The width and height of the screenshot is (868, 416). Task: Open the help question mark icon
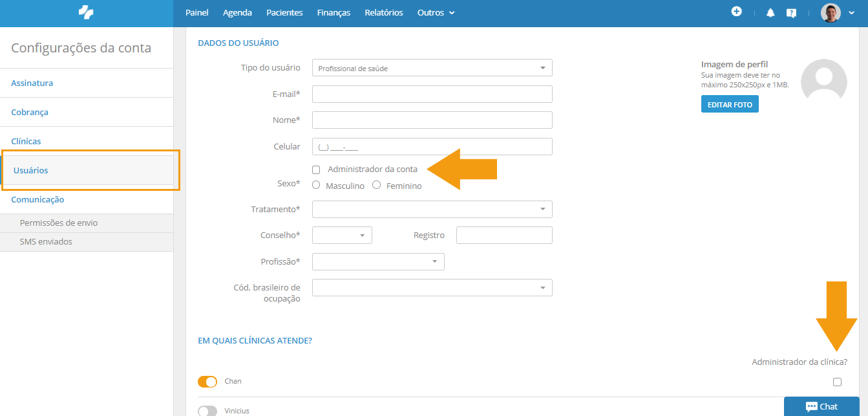coord(791,13)
